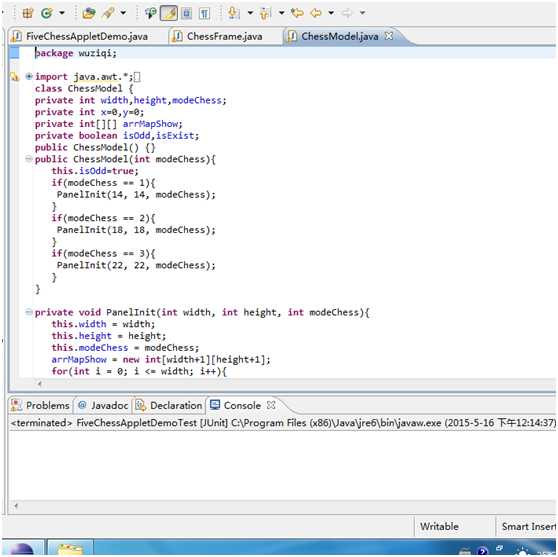
Task: Open the Search dropdown arrow
Action: pyautogui.click(x=123, y=14)
